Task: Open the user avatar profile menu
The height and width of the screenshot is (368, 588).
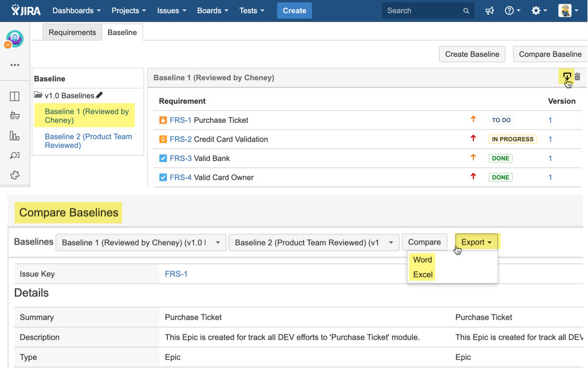Action: [568, 11]
